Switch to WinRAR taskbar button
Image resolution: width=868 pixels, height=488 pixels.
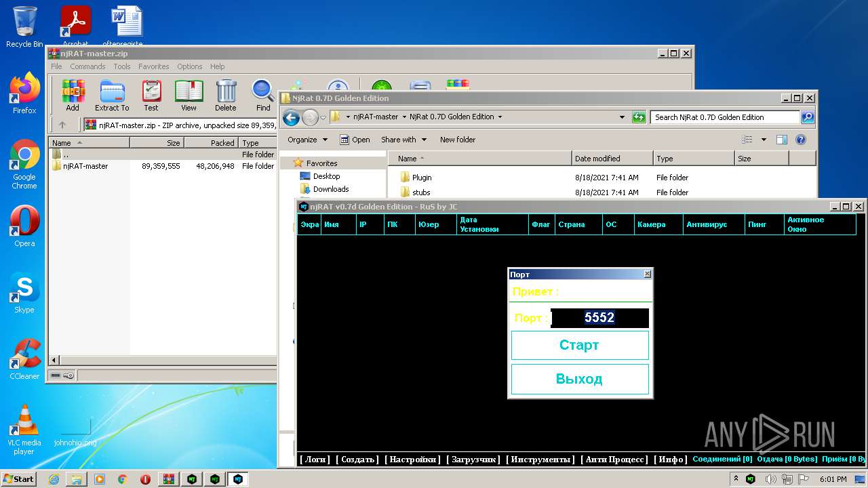click(169, 479)
